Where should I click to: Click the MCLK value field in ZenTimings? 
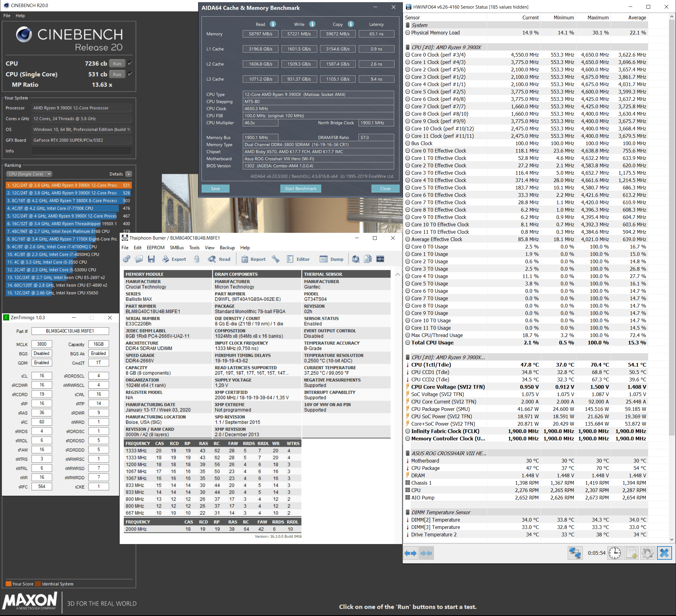click(x=42, y=344)
